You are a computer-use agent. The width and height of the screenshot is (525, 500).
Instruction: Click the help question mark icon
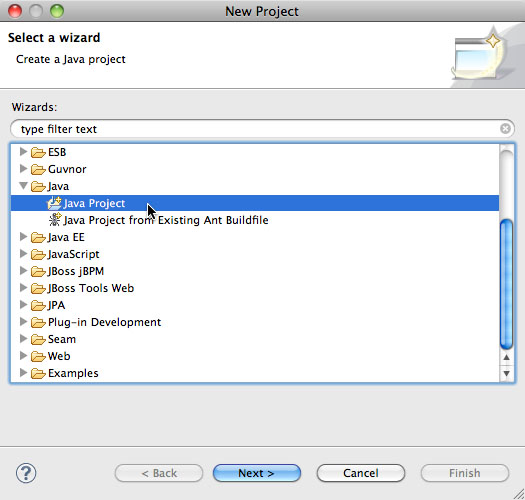pos(26,473)
